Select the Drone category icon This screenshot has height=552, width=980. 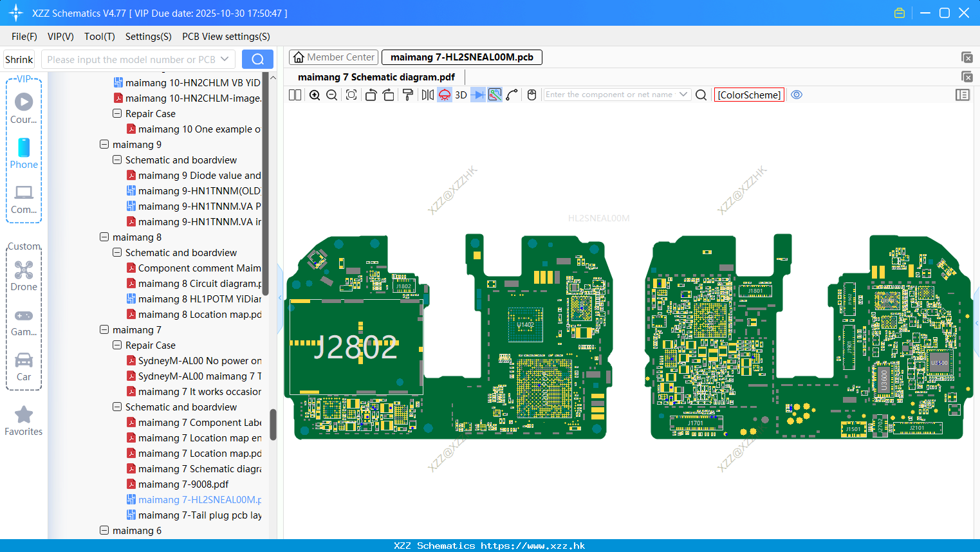pos(24,276)
